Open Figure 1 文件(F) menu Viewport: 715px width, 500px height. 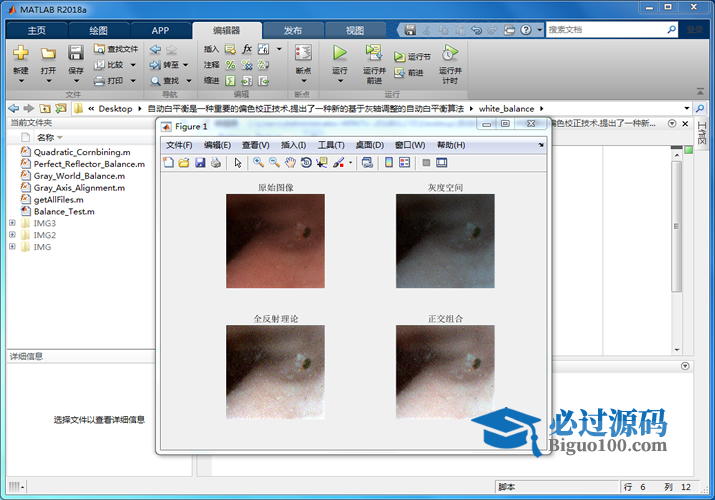click(179, 145)
